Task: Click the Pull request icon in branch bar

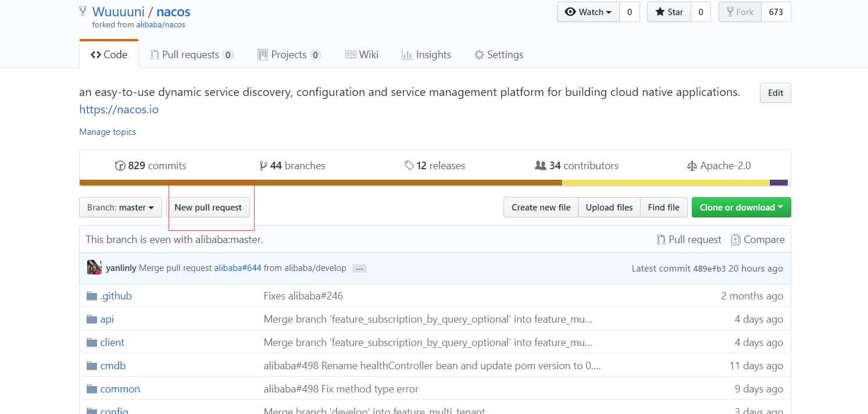Action: 661,240
